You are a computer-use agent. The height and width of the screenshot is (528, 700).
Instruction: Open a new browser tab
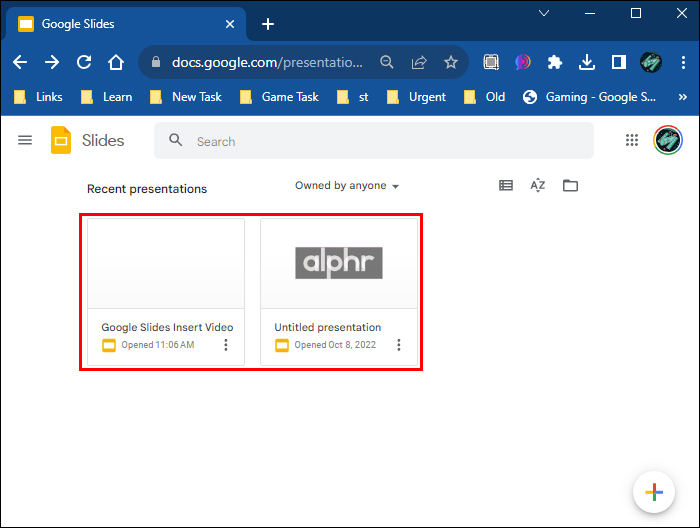(268, 24)
